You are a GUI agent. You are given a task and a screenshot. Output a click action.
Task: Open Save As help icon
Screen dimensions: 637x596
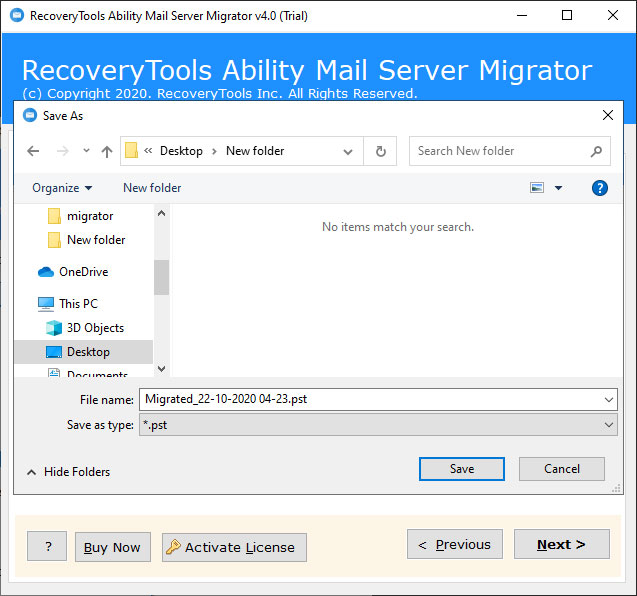[x=600, y=188]
